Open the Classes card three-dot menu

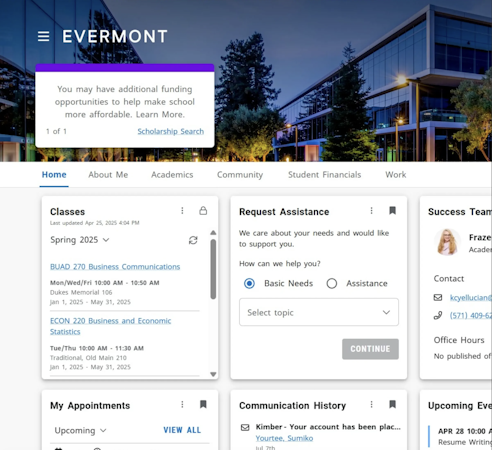point(182,211)
